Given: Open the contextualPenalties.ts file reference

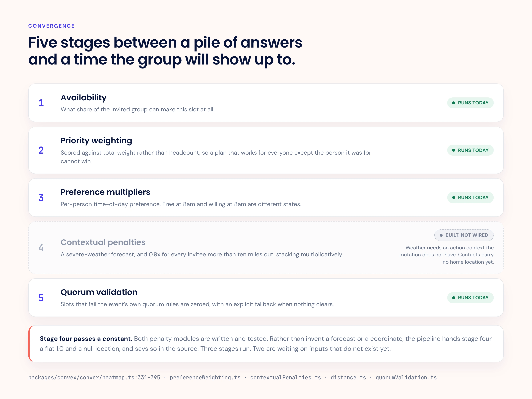Looking at the screenshot, I should pyautogui.click(x=285, y=378).
